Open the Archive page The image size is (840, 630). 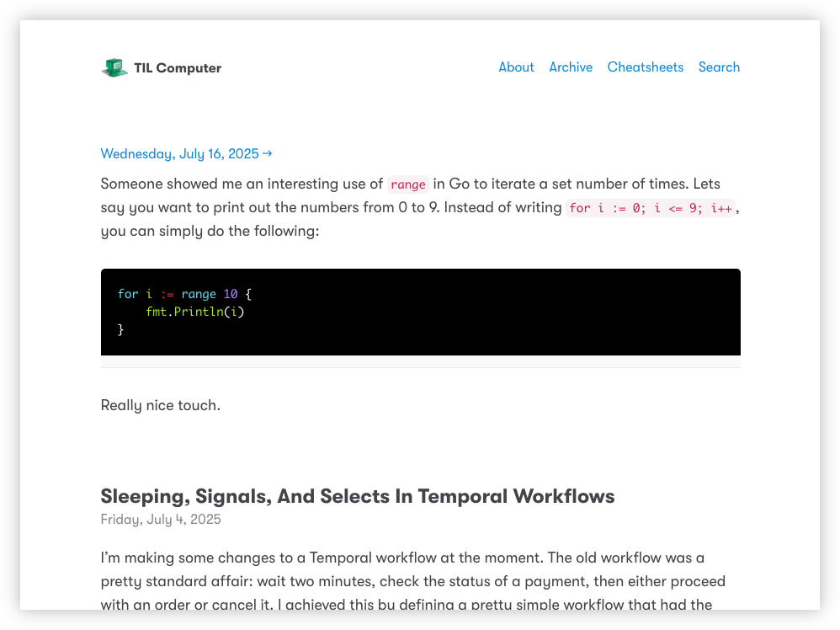tap(571, 67)
